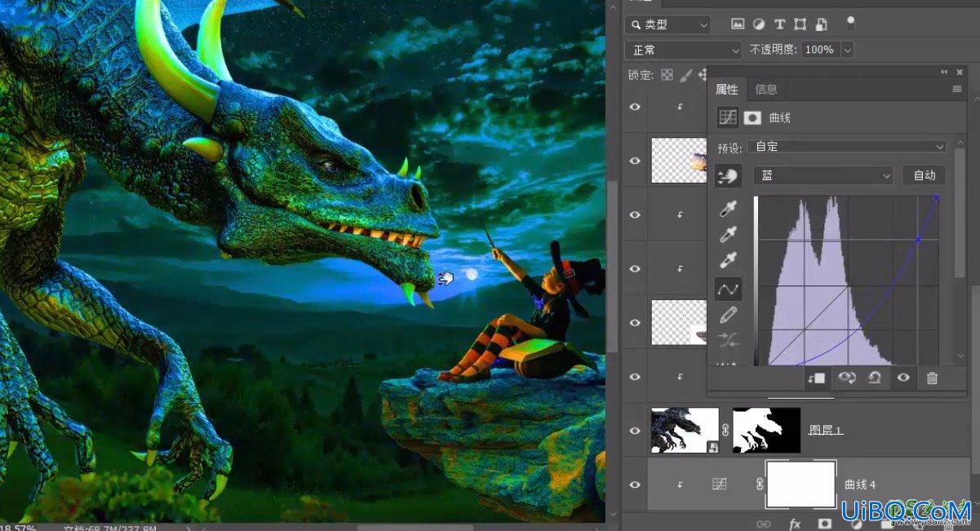Click the 自动 auto button

(x=924, y=175)
